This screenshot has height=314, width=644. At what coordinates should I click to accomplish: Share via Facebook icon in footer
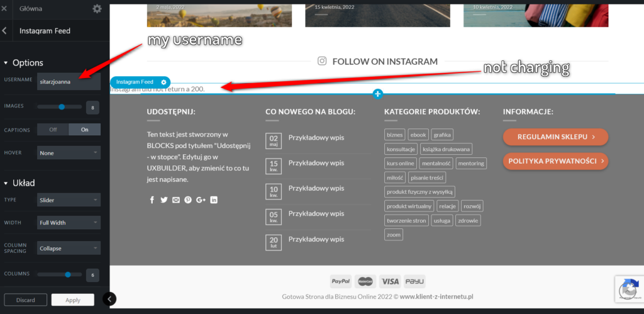[152, 199]
